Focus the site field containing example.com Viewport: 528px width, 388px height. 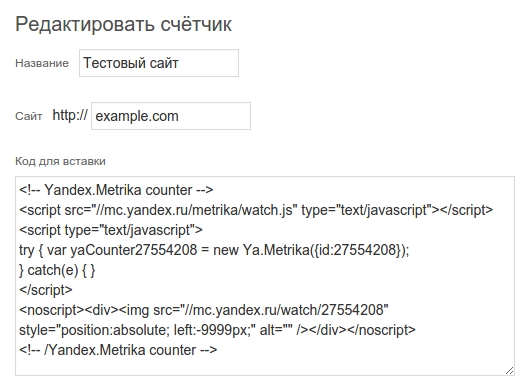pyautogui.click(x=171, y=116)
